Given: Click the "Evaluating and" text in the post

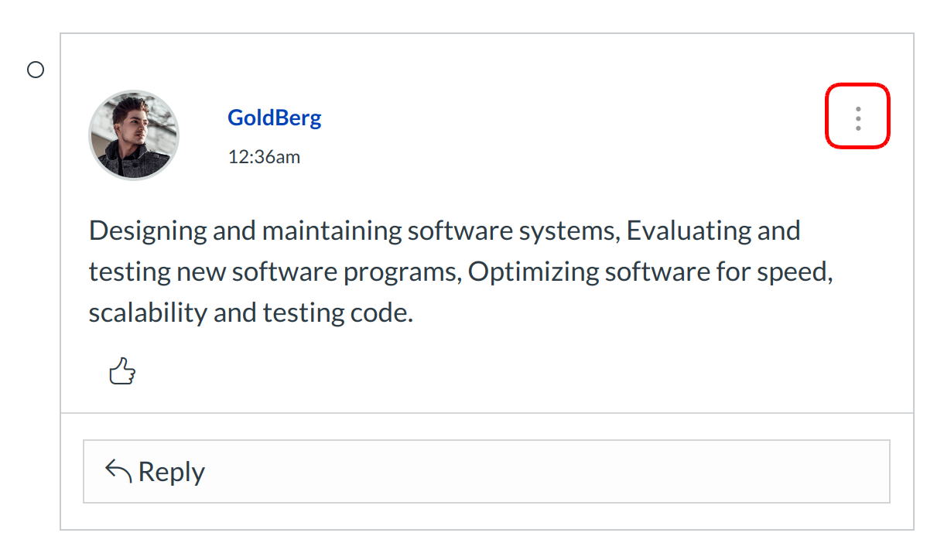Looking at the screenshot, I should pos(713,230).
